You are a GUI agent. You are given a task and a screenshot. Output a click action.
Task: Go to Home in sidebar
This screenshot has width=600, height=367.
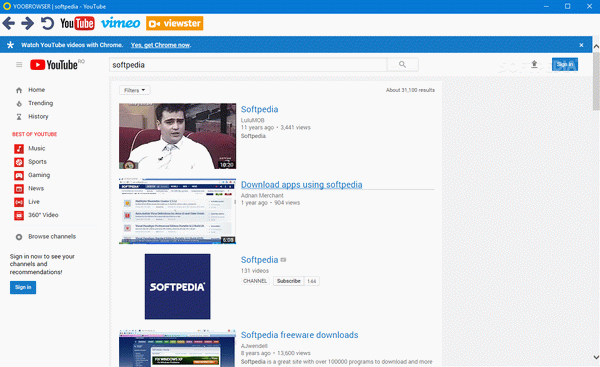pyautogui.click(x=36, y=90)
